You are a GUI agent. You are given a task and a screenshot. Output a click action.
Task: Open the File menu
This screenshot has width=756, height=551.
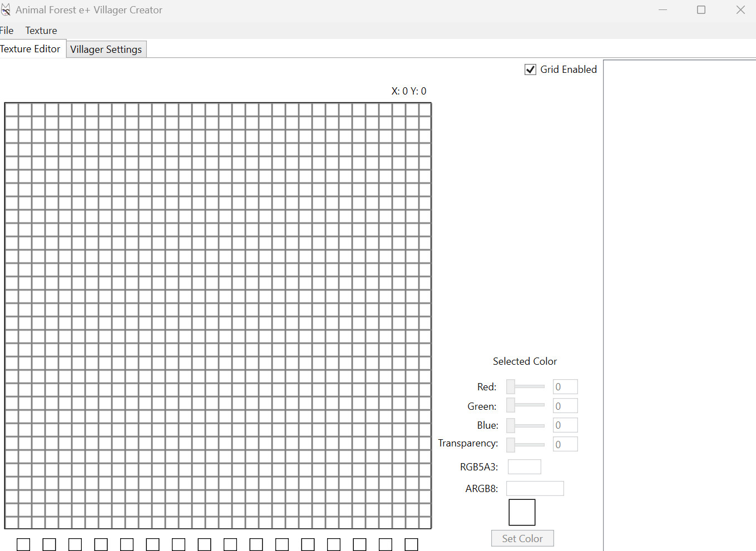7,31
